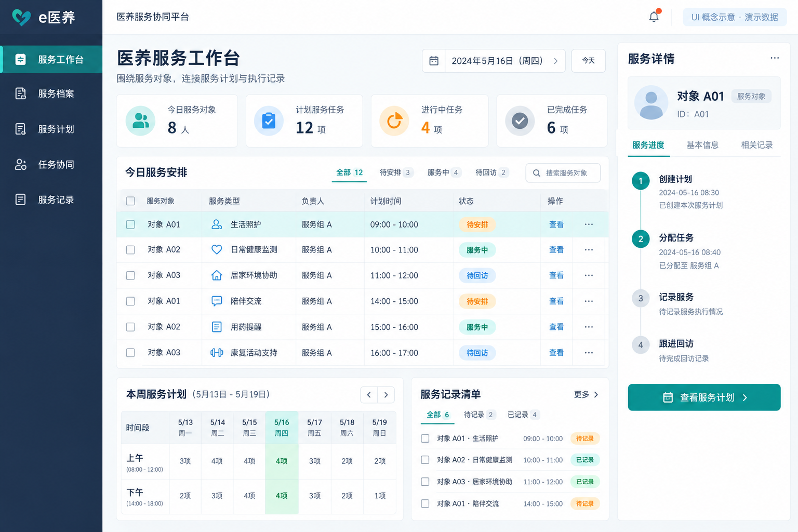Show next week in 本周服务计划
Viewport: 798px width, 532px height.
(386, 395)
